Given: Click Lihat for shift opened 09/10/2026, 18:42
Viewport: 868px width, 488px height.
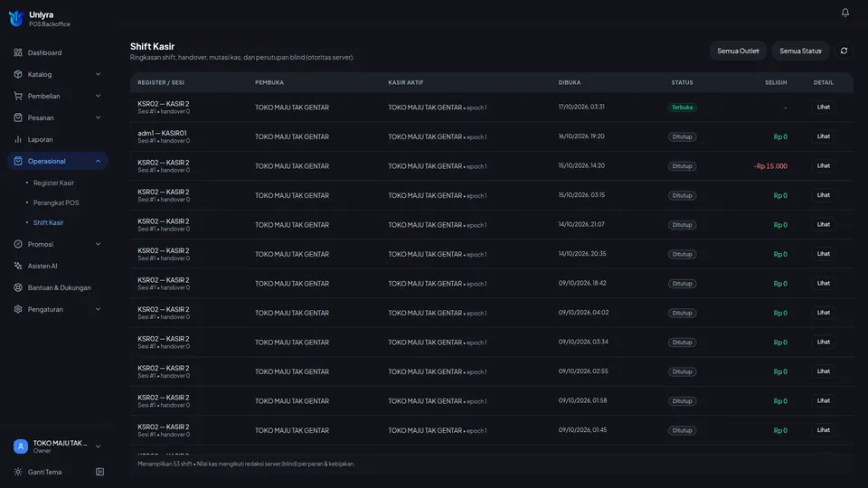Looking at the screenshot, I should tap(823, 283).
